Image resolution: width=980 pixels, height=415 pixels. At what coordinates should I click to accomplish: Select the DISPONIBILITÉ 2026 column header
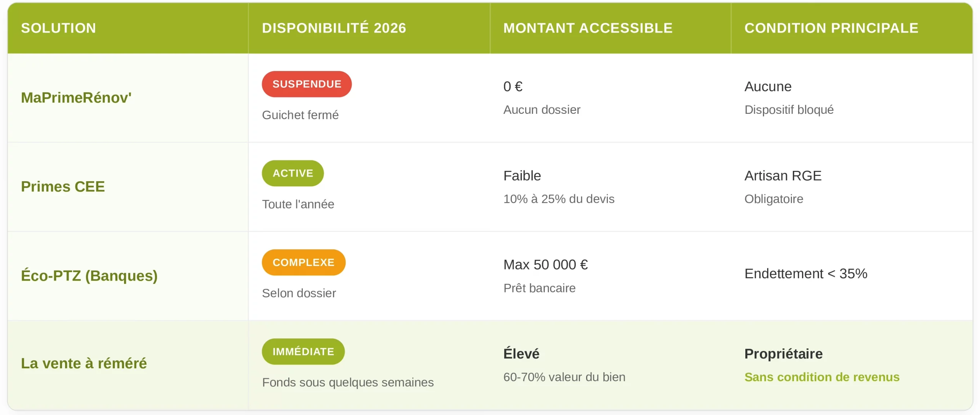(334, 28)
